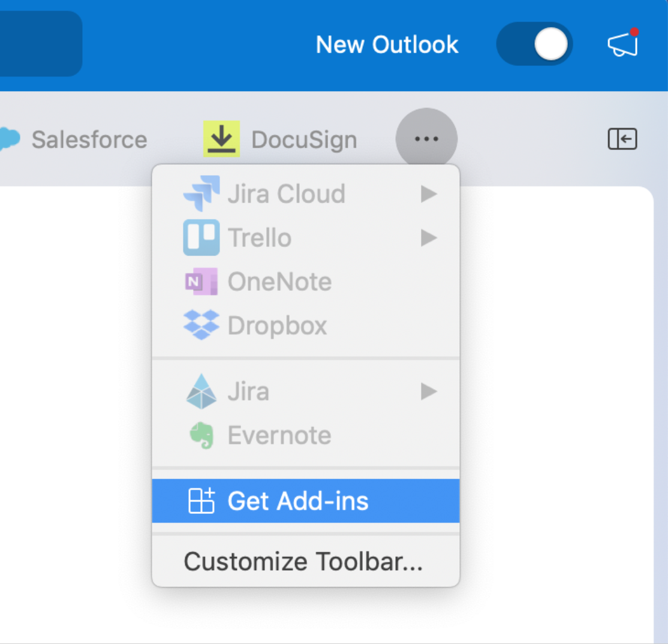Click the Jira pyramid icon

point(201,392)
